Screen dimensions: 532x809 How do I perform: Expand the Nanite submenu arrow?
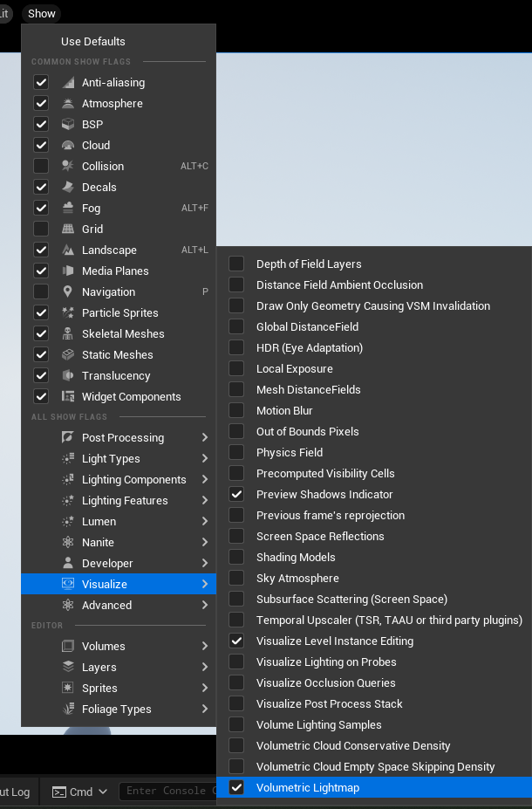pyautogui.click(x=205, y=542)
